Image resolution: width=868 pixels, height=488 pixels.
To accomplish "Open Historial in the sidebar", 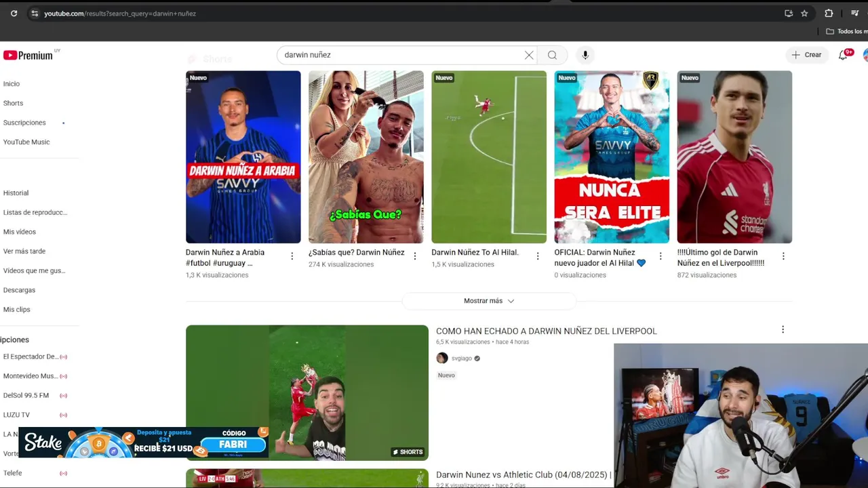I will coord(16,193).
